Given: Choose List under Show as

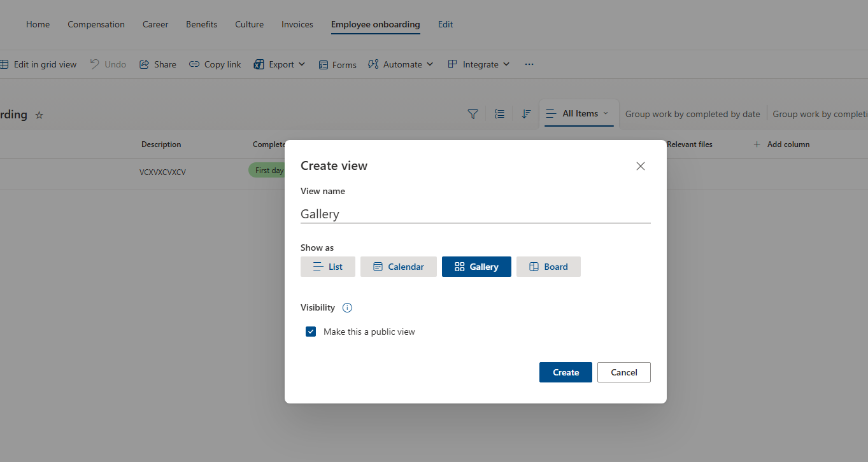Looking at the screenshot, I should [328, 267].
